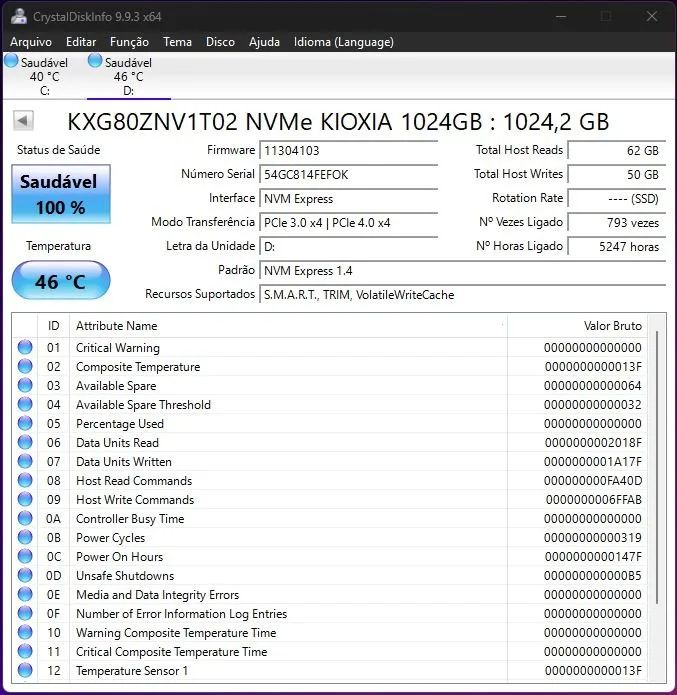Image resolution: width=677 pixels, height=695 pixels.
Task: Click the Attribute Name column header
Action: click(x=288, y=326)
